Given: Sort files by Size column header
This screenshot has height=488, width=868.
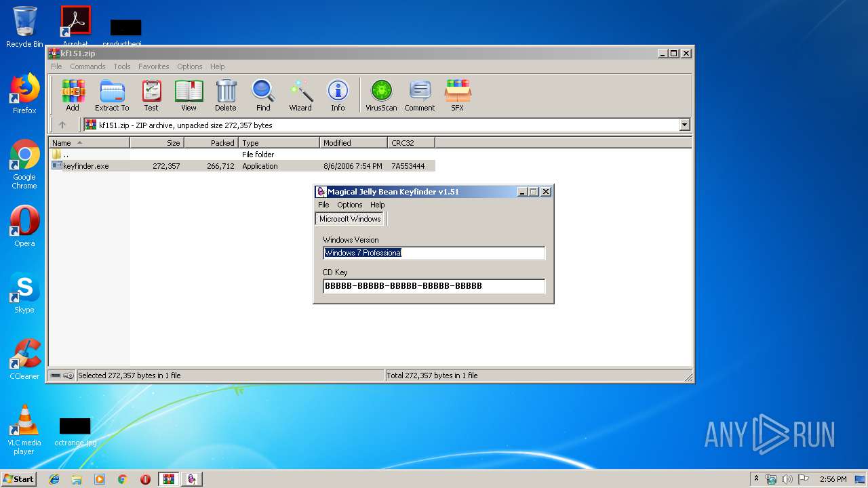Looking at the screenshot, I should pos(157,143).
